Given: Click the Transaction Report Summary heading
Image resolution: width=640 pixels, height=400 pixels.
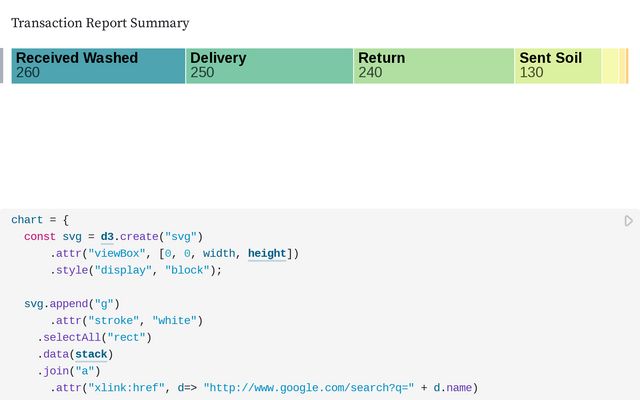Looking at the screenshot, I should (100, 23).
